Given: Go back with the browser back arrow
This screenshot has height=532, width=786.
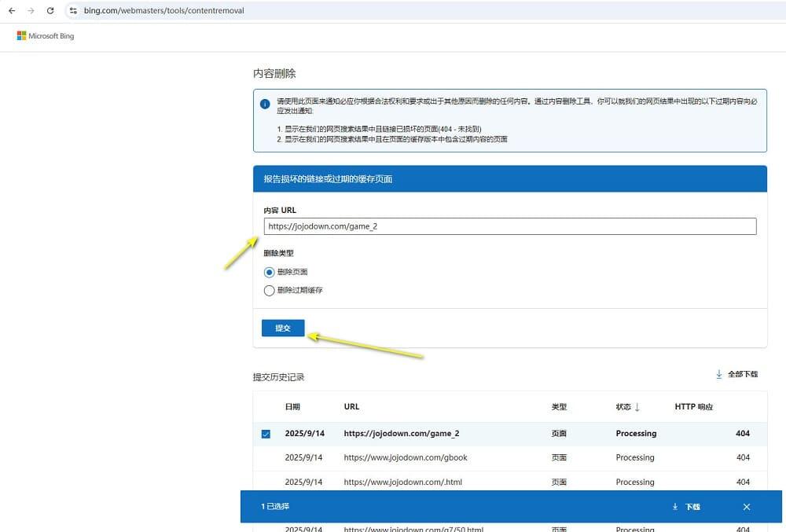Looking at the screenshot, I should click(12, 10).
